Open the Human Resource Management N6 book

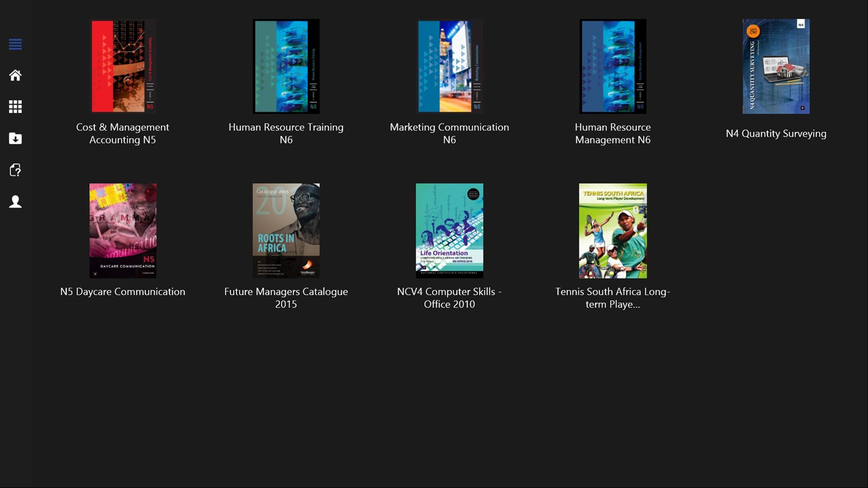[x=612, y=66]
